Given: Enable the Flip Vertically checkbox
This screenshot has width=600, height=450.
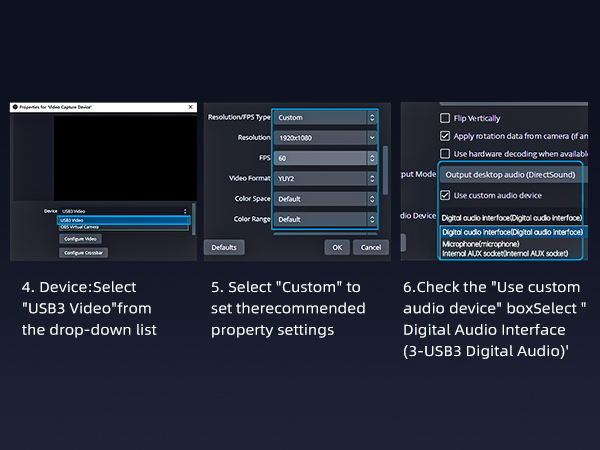Looking at the screenshot, I should click(445, 117).
